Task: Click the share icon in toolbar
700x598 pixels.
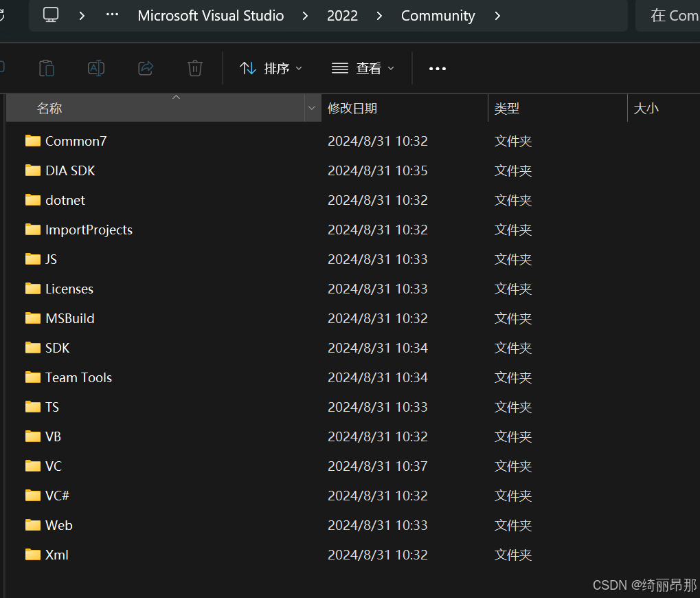Action: click(146, 68)
